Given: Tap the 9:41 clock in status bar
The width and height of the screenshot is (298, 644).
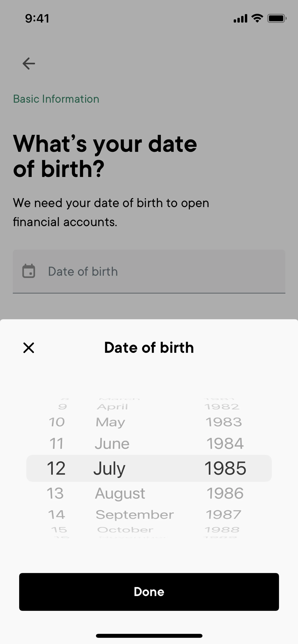Looking at the screenshot, I should tap(37, 18).
